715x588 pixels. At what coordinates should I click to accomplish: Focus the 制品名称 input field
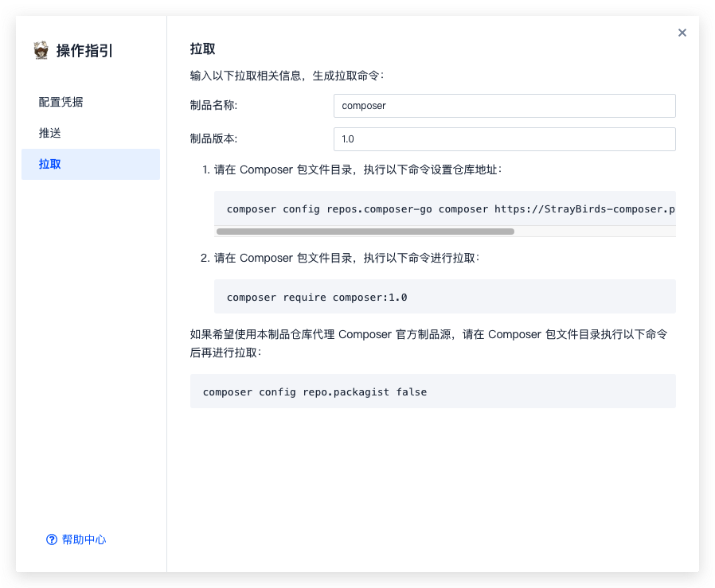(x=504, y=106)
